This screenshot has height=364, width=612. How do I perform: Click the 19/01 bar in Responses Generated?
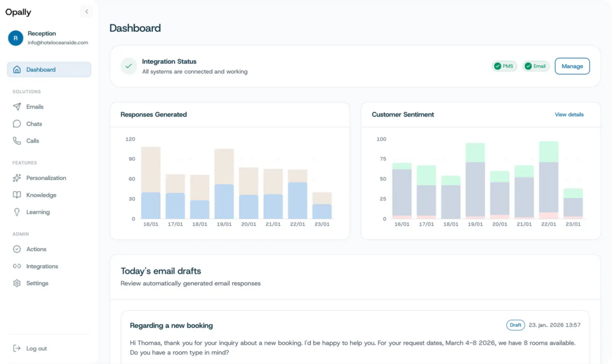pos(224,183)
